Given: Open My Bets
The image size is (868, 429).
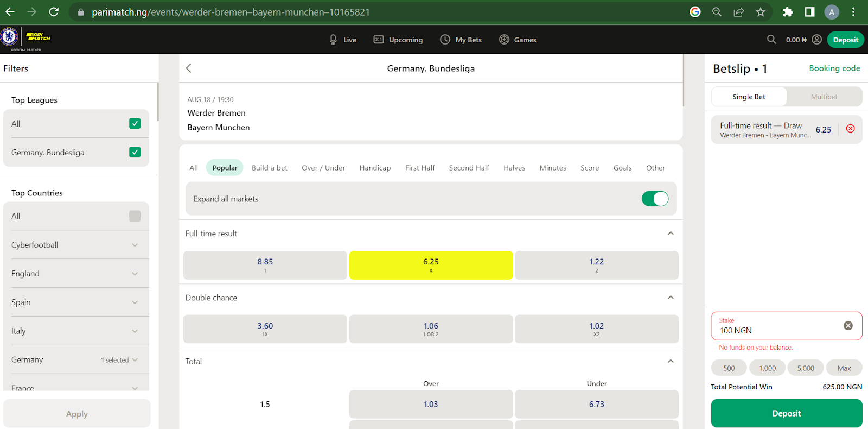Looking at the screenshot, I should (x=461, y=40).
